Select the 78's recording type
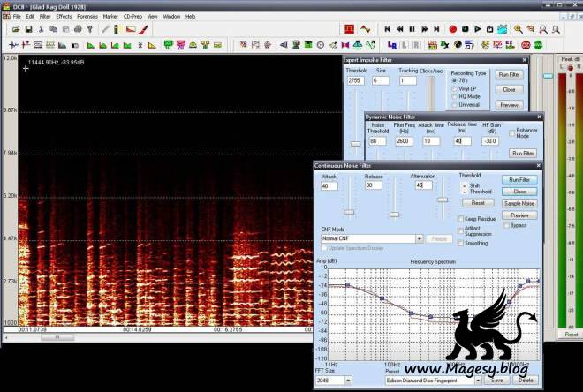Image resolution: width=583 pixels, height=392 pixels. [454, 80]
